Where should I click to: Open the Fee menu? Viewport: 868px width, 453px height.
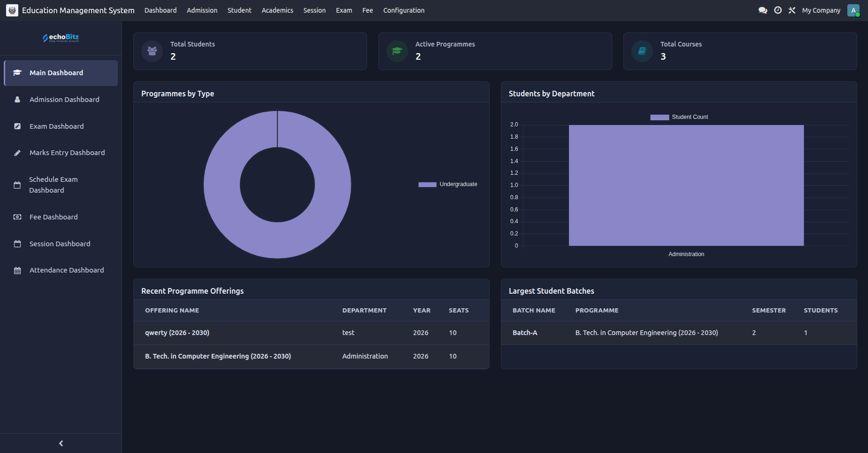[x=368, y=10]
